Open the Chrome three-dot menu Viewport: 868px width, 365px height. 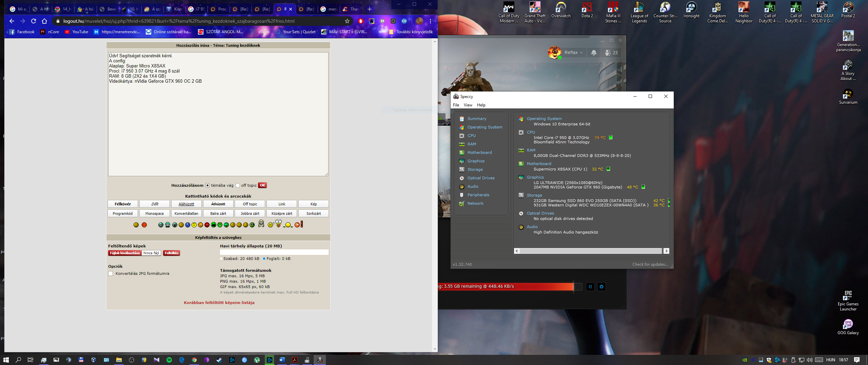click(430, 21)
